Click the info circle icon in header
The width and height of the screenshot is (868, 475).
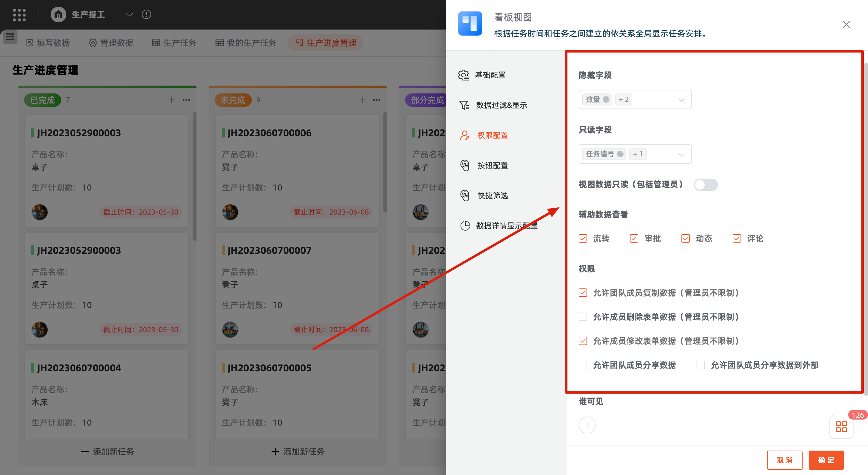146,14
